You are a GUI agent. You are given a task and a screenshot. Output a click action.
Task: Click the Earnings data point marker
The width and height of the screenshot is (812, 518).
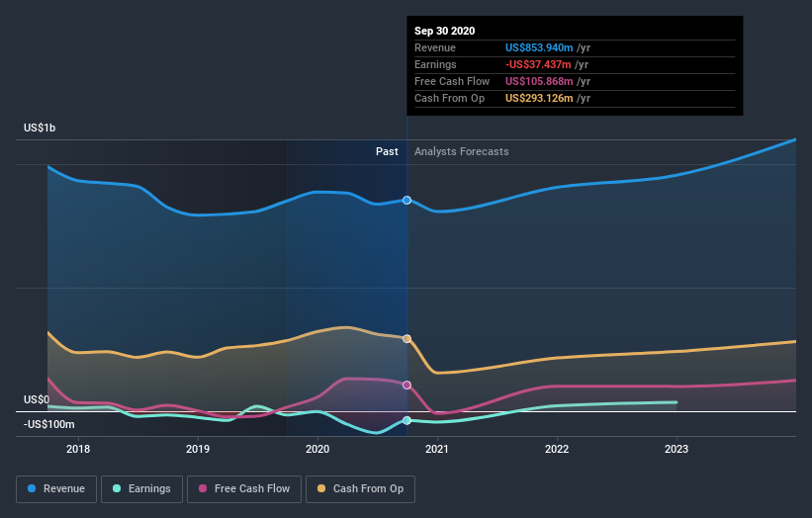click(x=407, y=421)
